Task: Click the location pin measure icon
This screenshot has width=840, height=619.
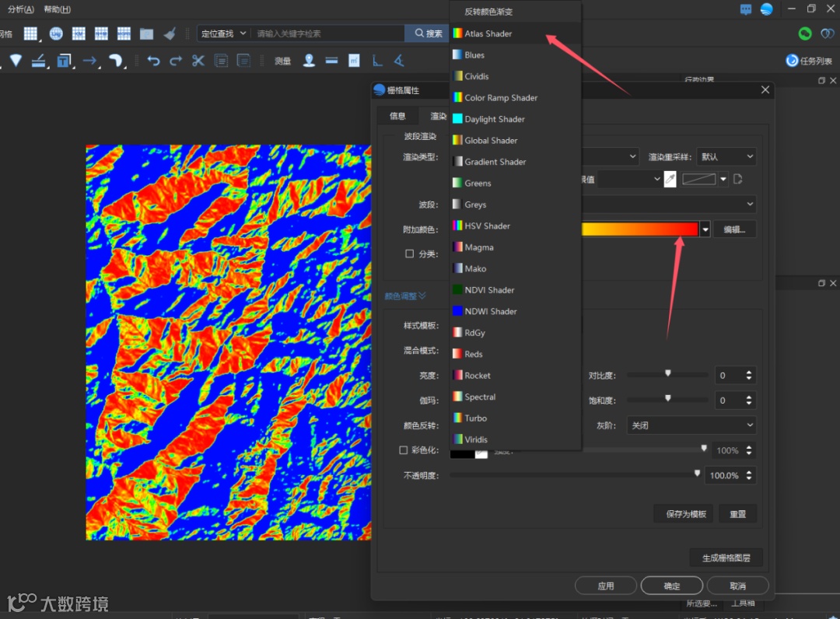Action: 309,61
